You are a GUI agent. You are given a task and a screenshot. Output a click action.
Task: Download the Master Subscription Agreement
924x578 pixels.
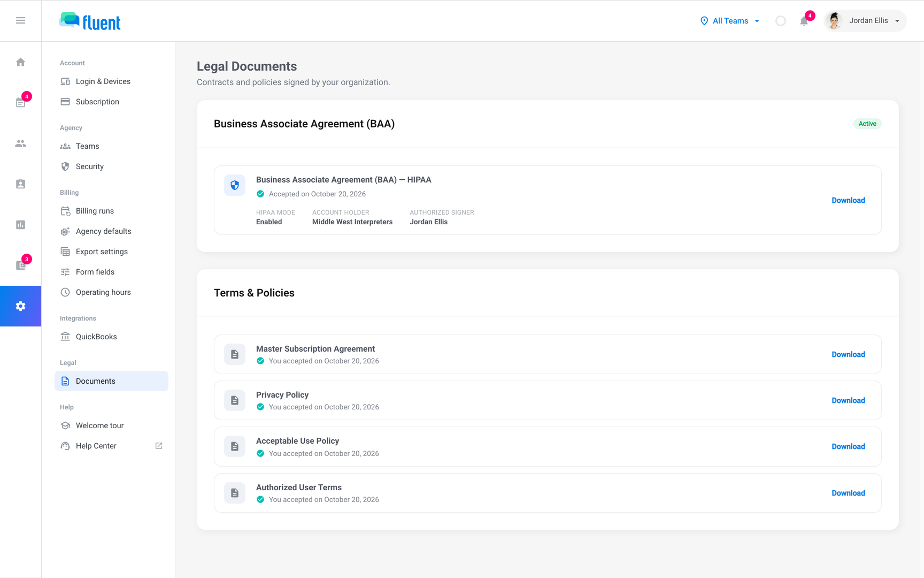click(848, 354)
